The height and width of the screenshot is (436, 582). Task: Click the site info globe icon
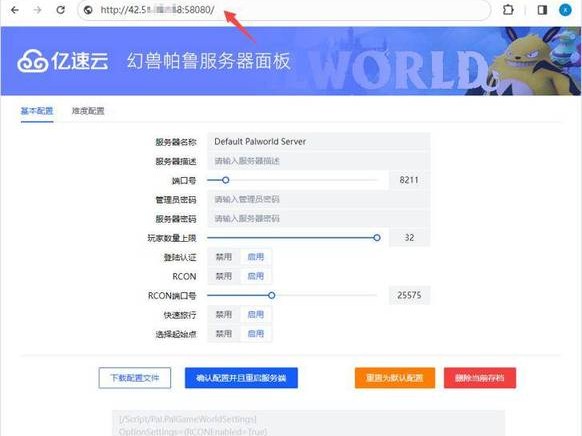tap(88, 10)
